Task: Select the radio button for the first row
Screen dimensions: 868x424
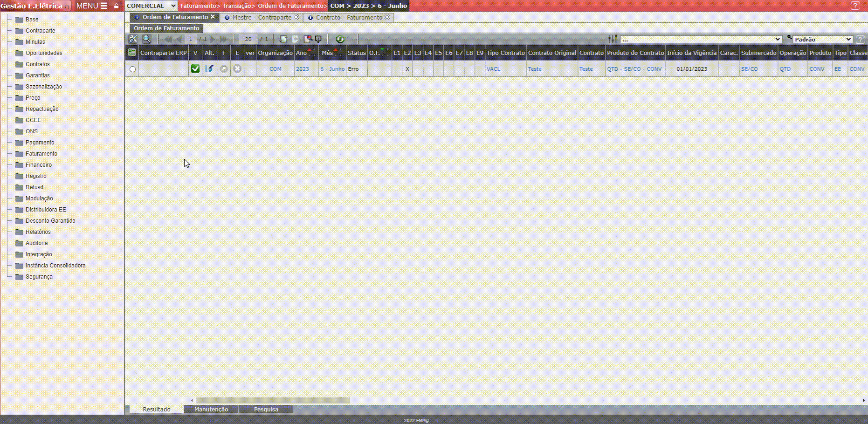Action: (132, 69)
